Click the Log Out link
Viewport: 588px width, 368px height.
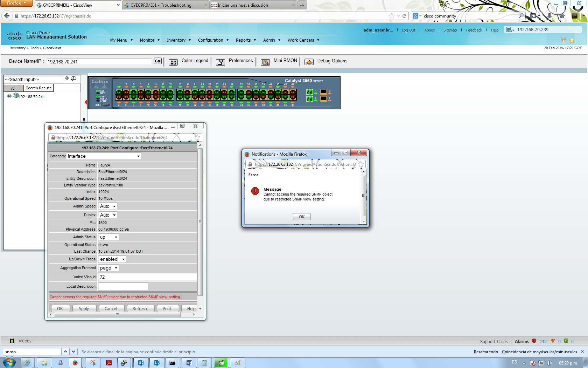408,30
